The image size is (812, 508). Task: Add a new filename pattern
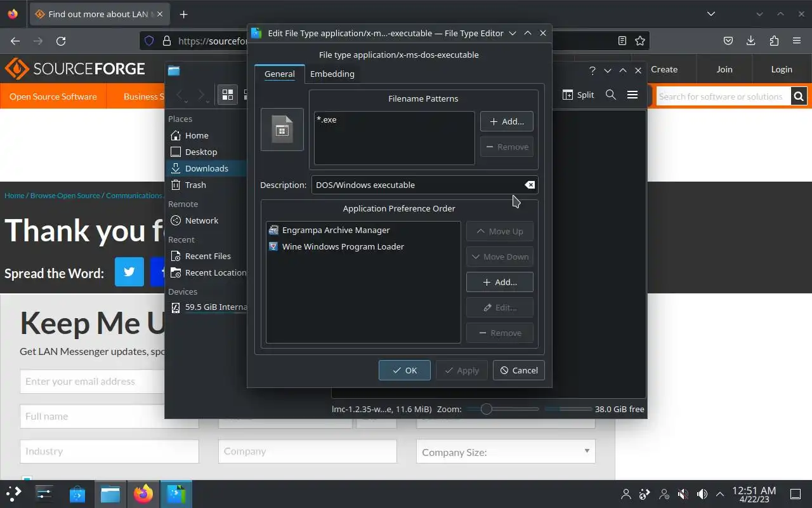pos(506,121)
